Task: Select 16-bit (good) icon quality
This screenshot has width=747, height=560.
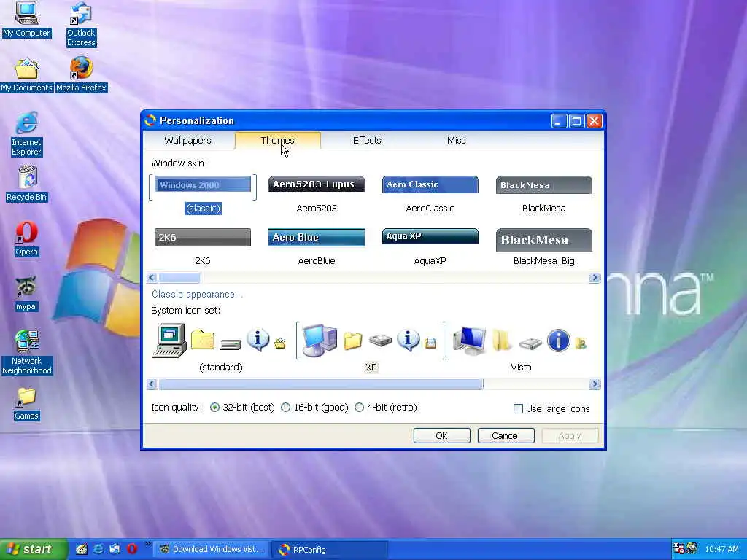Action: 315,408
